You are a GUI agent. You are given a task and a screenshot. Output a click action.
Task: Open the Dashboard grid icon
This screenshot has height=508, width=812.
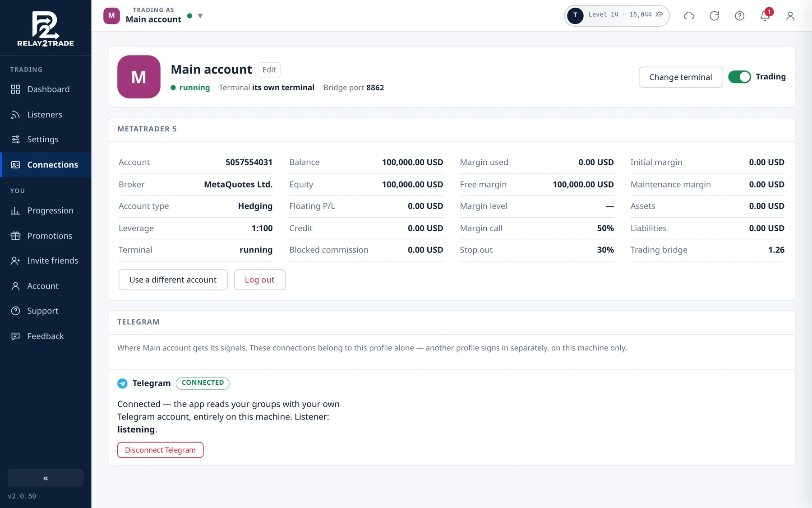[15, 89]
